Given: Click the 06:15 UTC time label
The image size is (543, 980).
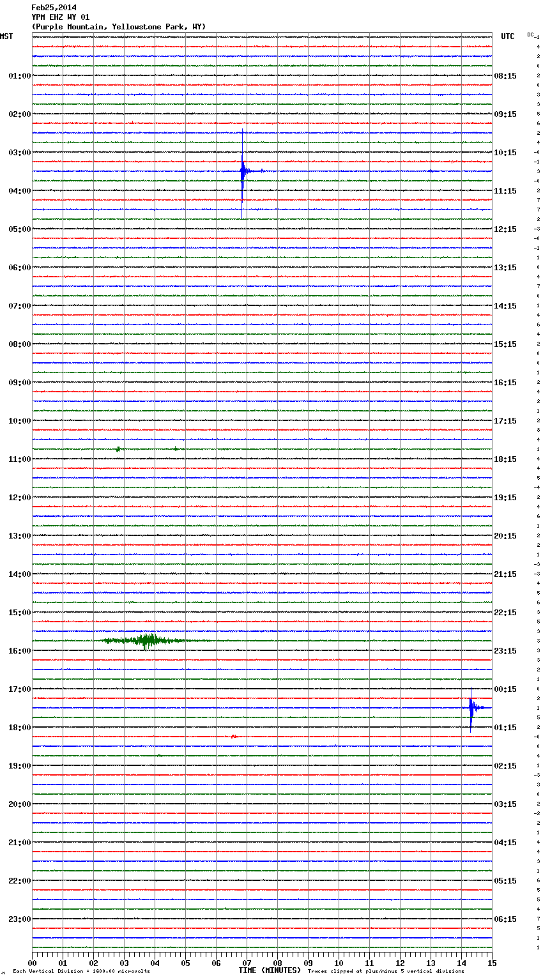Looking at the screenshot, I should [505, 919].
